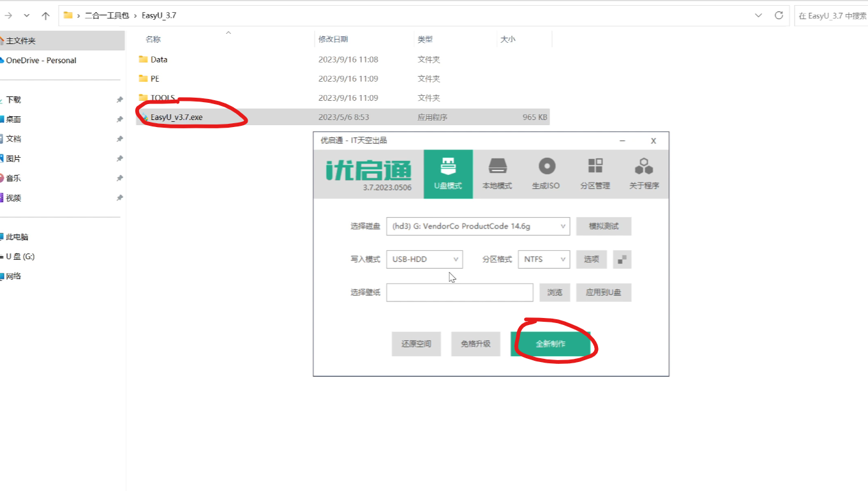Click date 2023/9/16 11:08 for Data
The height and width of the screenshot is (491, 868).
(348, 59)
